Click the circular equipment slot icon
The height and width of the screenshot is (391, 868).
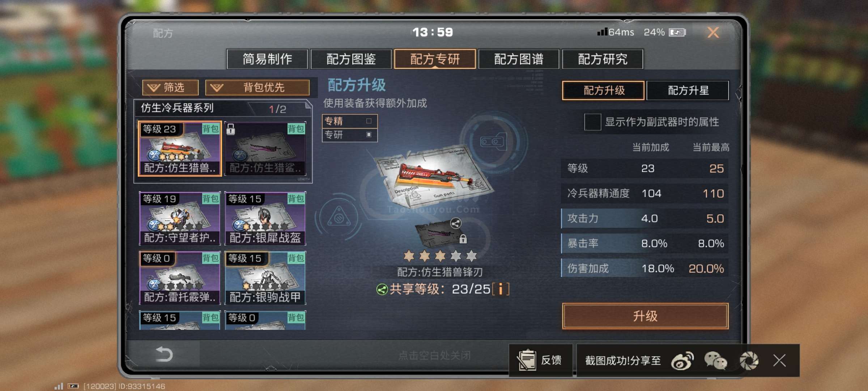[493, 142]
